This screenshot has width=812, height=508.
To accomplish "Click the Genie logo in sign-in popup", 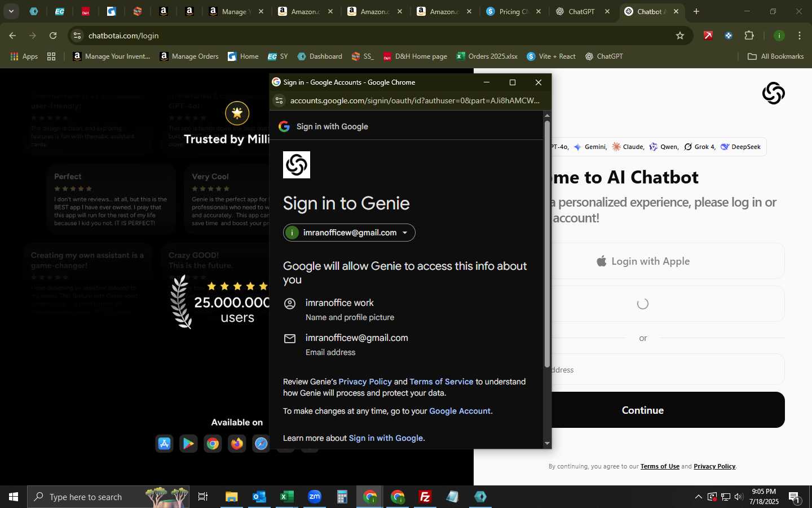I will coord(297,165).
